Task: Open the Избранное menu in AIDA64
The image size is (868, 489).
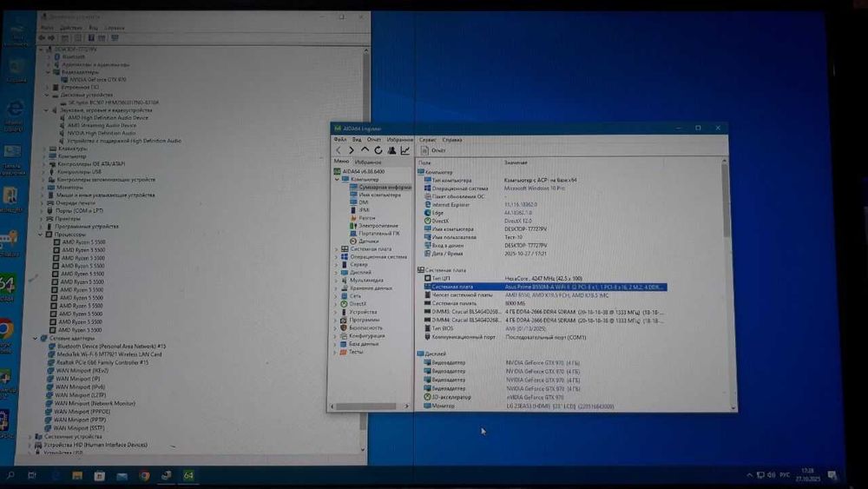Action: 399,140
